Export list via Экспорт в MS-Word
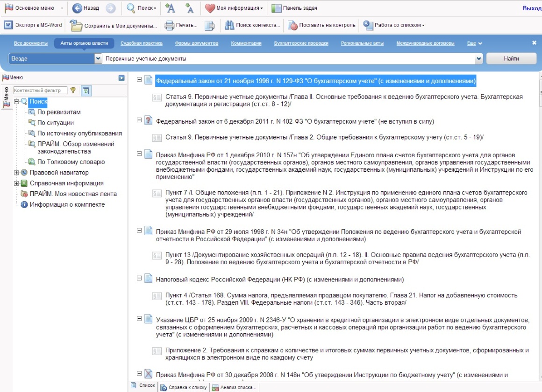The width and height of the screenshot is (542, 392). (x=33, y=25)
